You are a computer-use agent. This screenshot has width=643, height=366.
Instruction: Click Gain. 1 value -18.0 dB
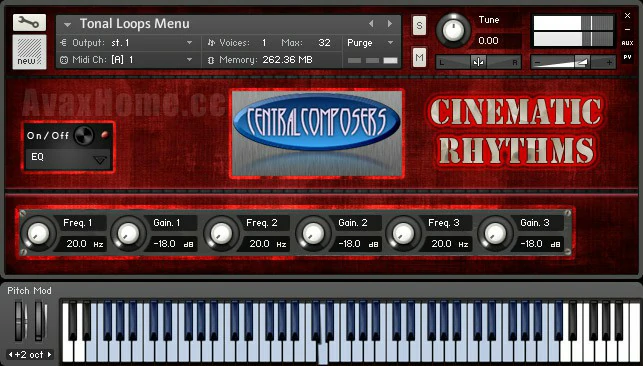(172, 244)
